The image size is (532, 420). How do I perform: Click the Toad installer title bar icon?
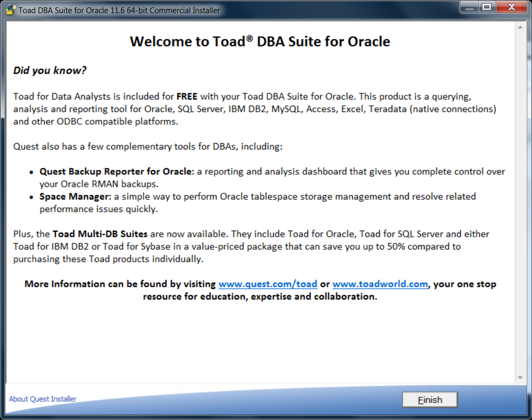[x=11, y=10]
